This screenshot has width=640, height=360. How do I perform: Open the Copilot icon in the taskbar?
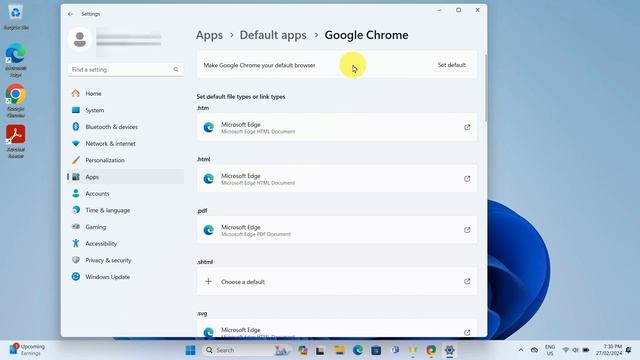[302, 350]
